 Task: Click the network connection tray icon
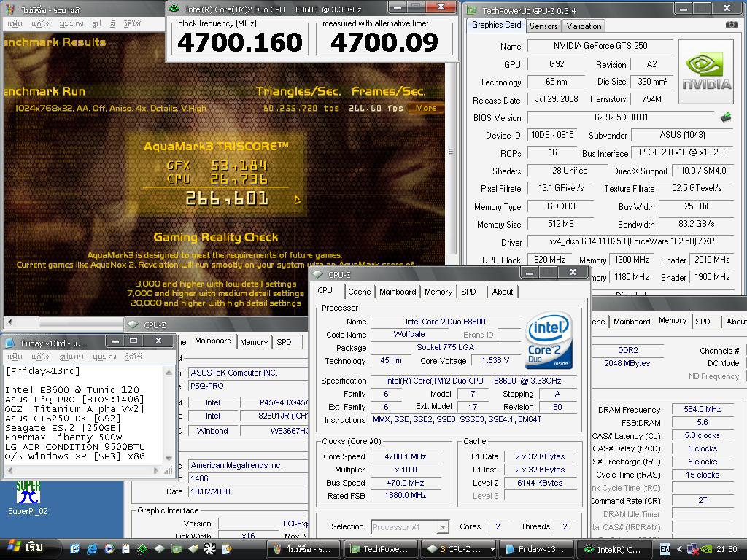click(693, 550)
